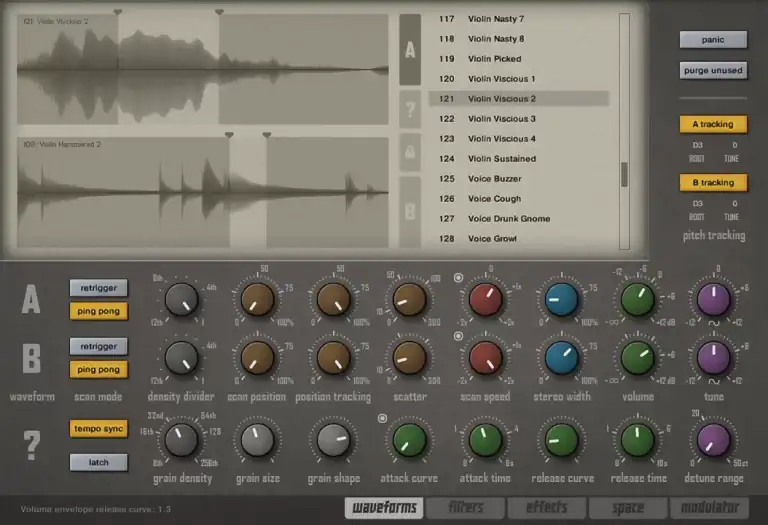Image resolution: width=768 pixels, height=525 pixels.
Task: Switch to the waveforms tab
Action: click(x=384, y=507)
